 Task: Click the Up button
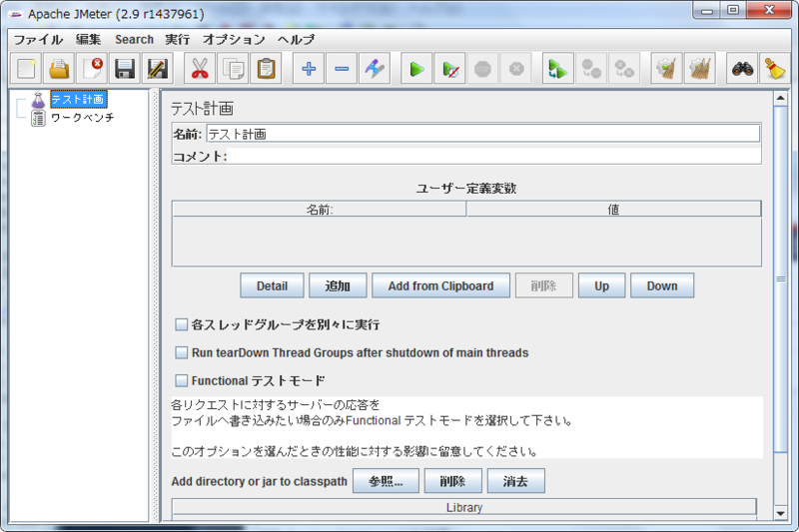[602, 285]
